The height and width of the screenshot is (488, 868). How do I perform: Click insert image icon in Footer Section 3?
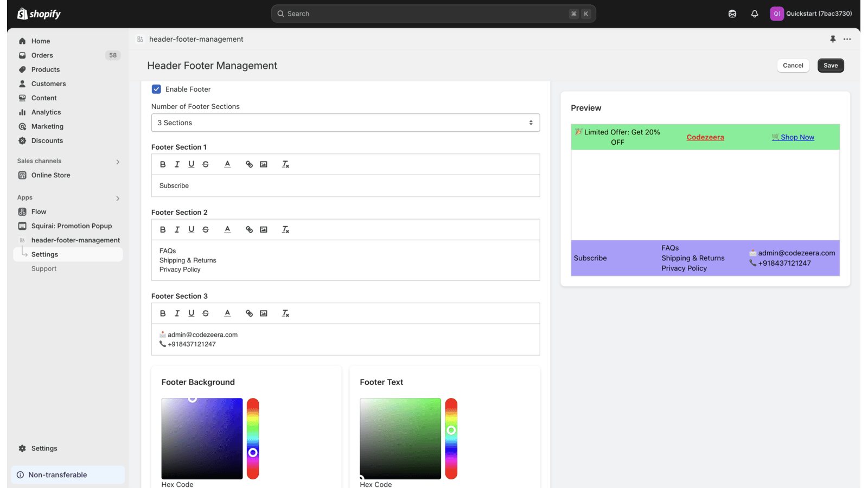[x=264, y=313]
